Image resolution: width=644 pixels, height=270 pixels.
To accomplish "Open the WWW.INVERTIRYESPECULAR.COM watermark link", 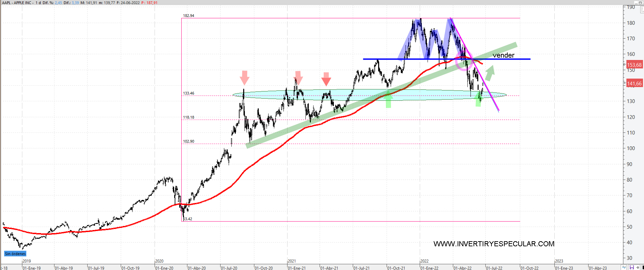I will point(494,244).
